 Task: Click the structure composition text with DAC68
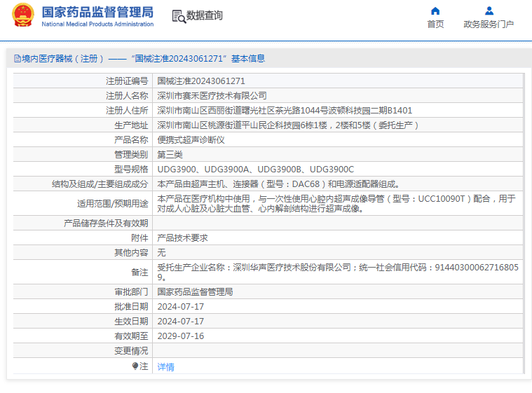pyautogui.click(x=278, y=184)
